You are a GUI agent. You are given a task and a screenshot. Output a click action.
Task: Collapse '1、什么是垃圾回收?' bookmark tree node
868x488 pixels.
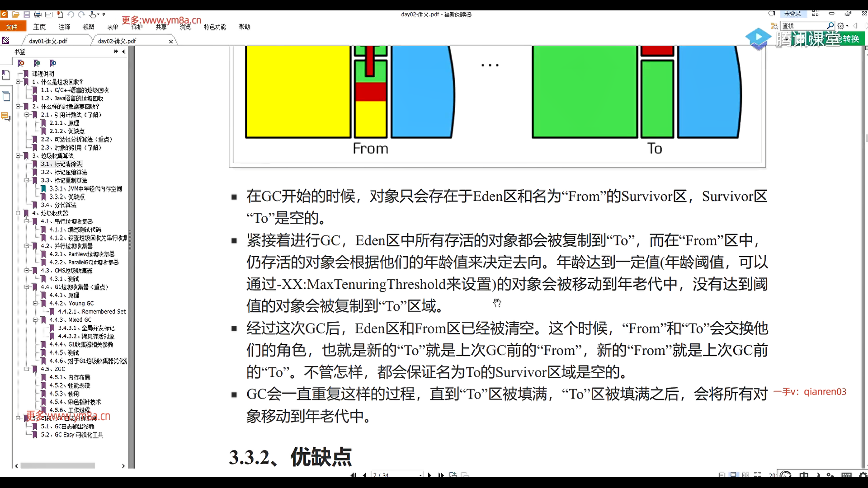[18, 82]
